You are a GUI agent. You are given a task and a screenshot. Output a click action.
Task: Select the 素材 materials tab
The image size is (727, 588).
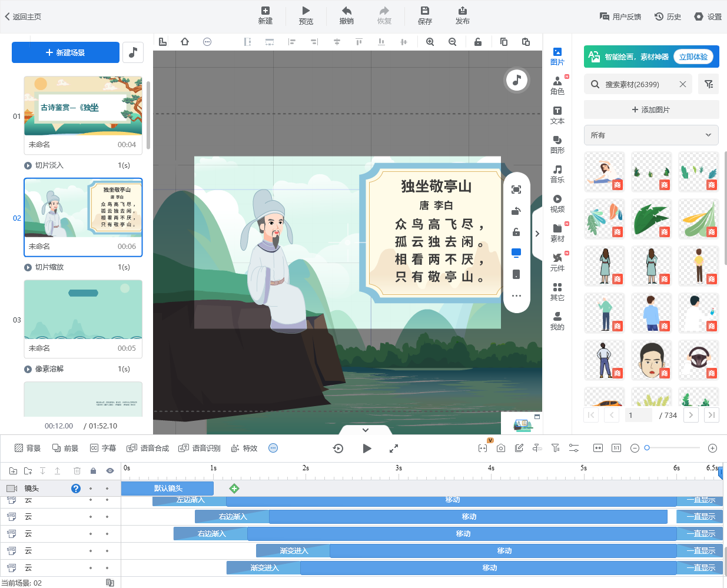click(557, 232)
